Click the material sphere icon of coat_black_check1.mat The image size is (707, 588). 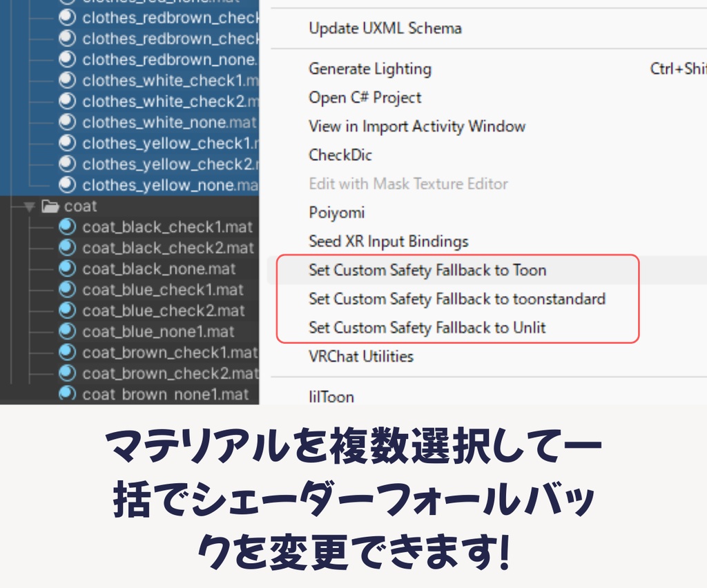[66, 227]
